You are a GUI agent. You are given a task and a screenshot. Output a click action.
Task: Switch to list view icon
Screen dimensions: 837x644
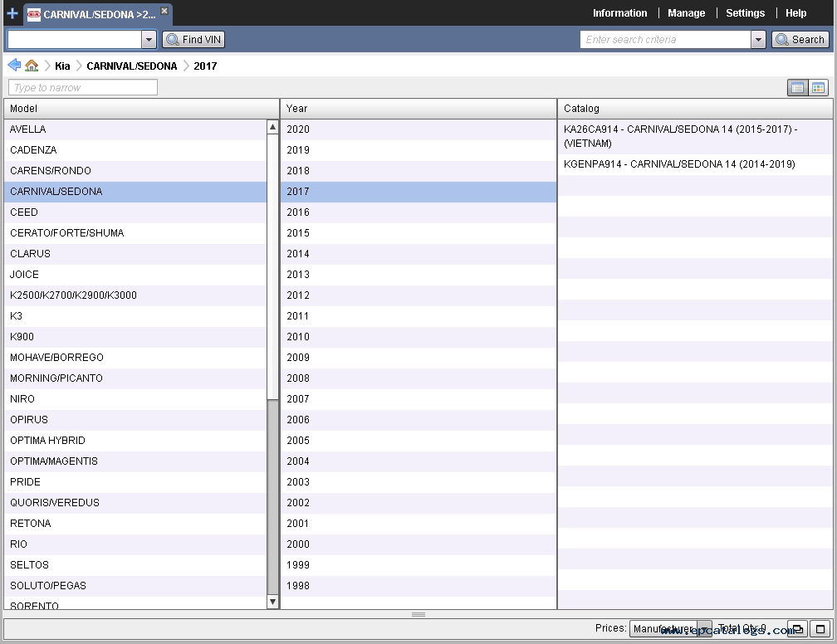coord(797,88)
